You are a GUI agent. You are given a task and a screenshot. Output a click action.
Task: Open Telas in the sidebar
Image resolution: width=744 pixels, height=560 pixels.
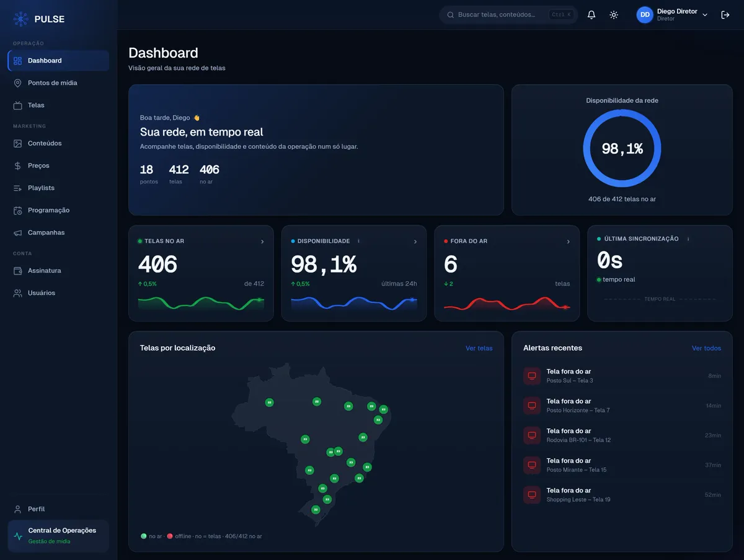pos(58,105)
